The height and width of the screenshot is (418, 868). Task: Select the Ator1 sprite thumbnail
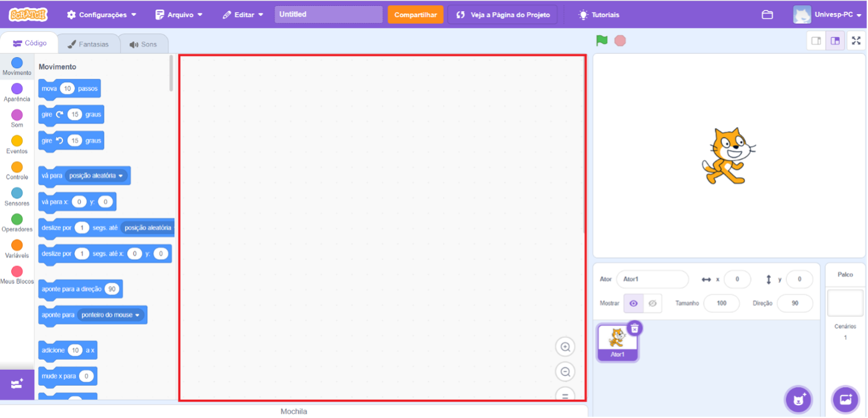coord(617,342)
